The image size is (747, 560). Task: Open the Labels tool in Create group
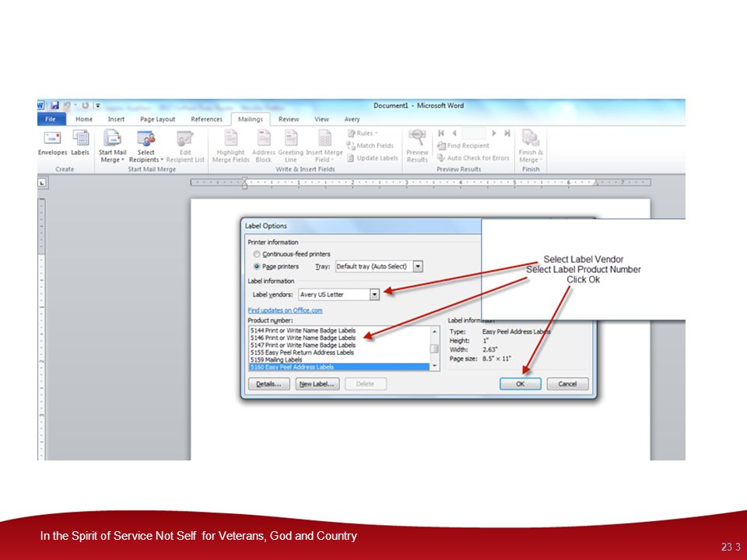coord(80,142)
